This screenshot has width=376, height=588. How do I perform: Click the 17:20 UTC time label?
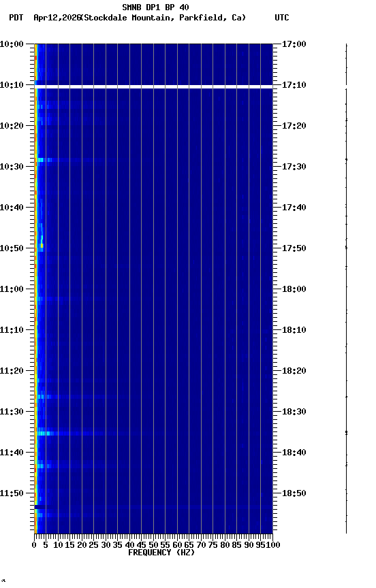(x=294, y=126)
